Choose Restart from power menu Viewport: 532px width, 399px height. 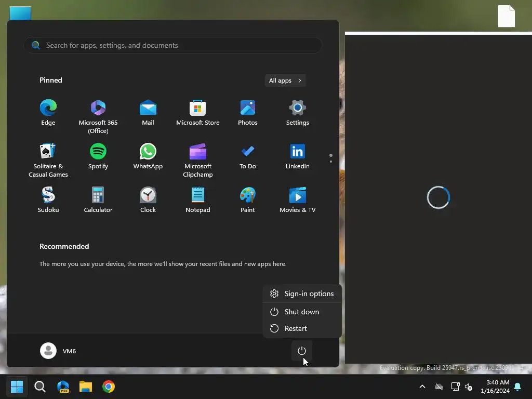[x=302, y=328]
